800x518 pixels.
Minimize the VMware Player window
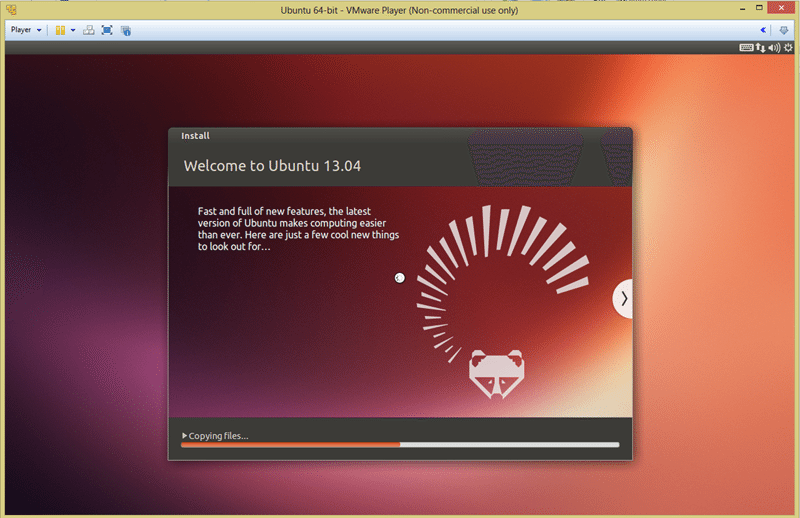click(742, 9)
